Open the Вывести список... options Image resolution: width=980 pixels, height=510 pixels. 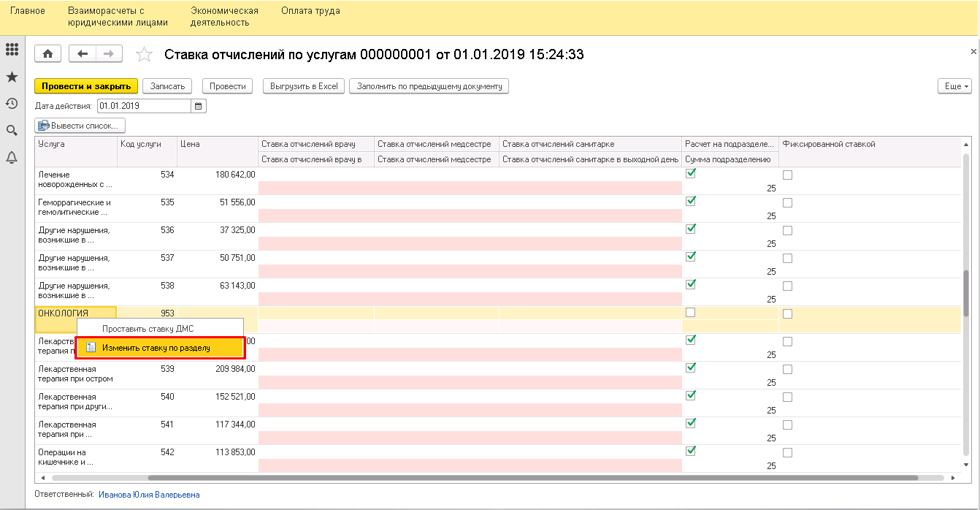[x=80, y=126]
